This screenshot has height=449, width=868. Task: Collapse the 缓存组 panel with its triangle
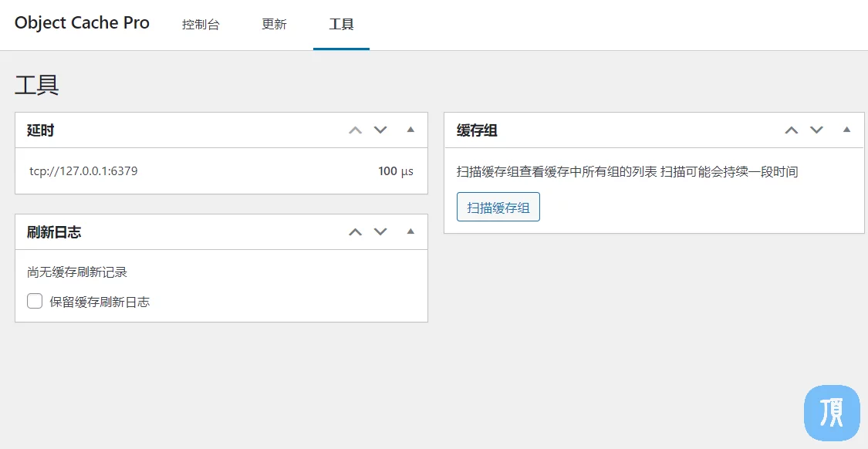click(x=846, y=130)
